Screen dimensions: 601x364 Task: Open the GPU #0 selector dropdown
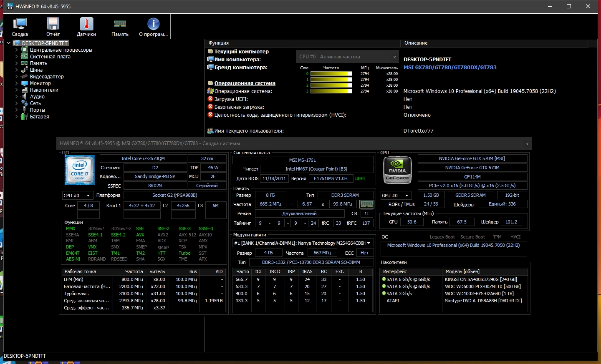point(395,196)
